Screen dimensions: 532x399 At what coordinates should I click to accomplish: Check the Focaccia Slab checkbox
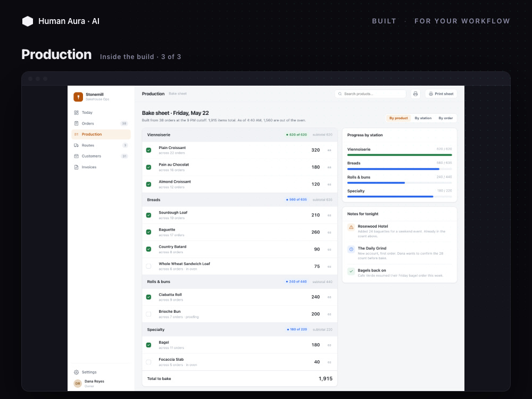coord(148,362)
